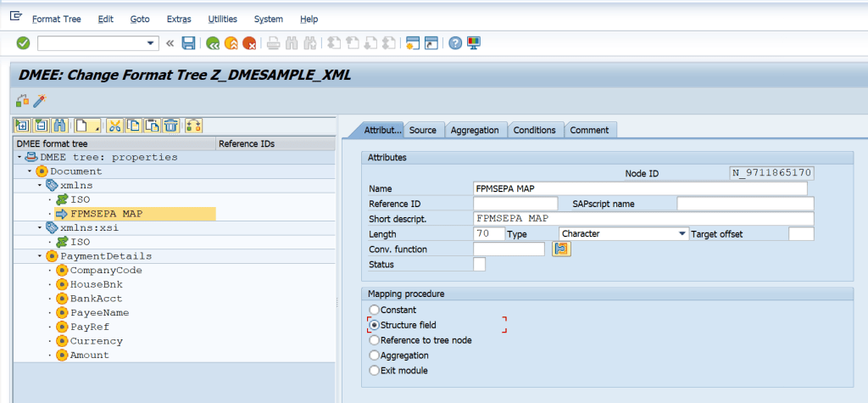868x403 pixels.
Task: Collapse the xmlns node triangle
Action: point(40,186)
